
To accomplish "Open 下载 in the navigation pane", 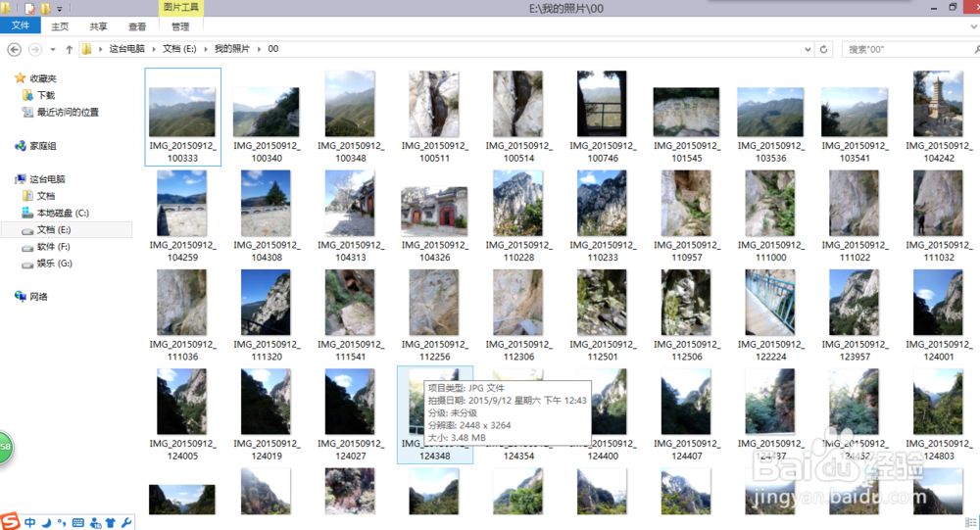I will tap(39, 95).
